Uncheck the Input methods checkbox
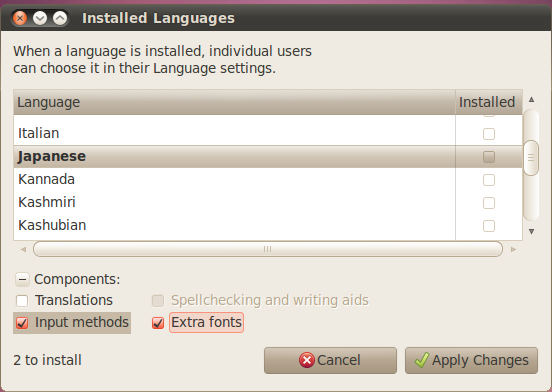 tap(22, 323)
